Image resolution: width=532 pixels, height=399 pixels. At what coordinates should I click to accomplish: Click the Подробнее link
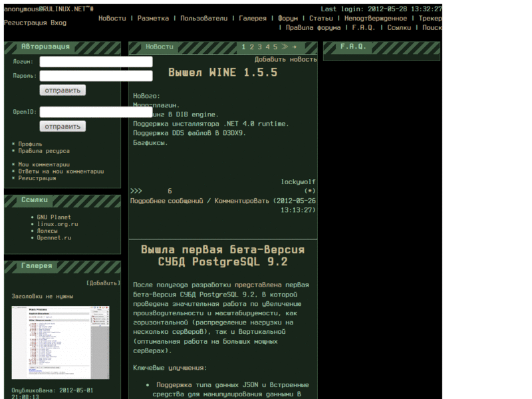tap(148, 201)
